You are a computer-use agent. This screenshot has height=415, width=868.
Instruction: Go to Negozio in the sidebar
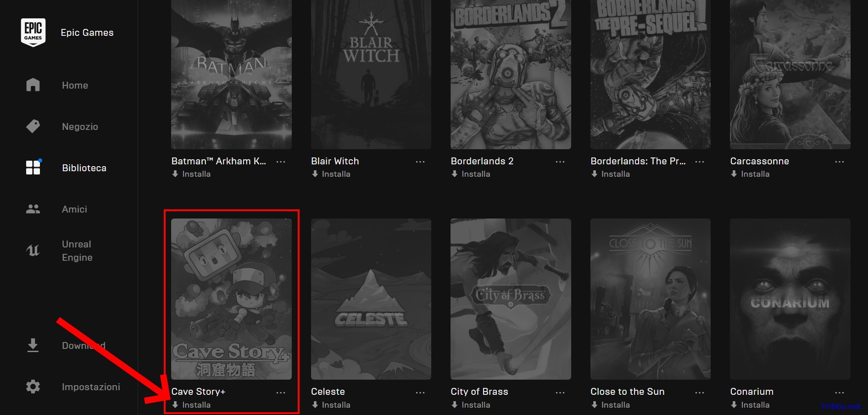(80, 127)
